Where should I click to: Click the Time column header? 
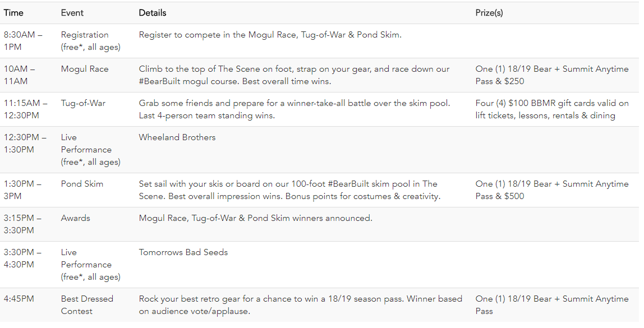tap(13, 12)
